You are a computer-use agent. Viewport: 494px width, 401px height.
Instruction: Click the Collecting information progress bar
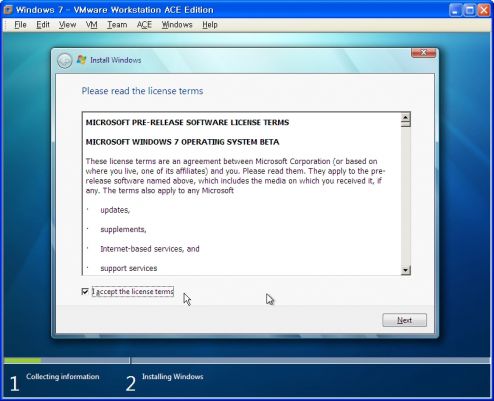pos(67,360)
